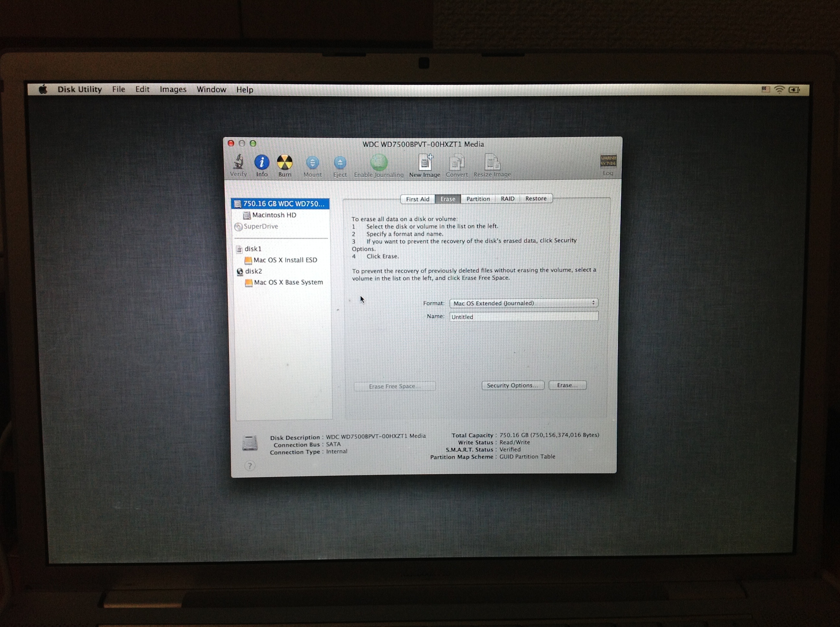
Task: Click the Write Status 'Read/Write' value
Action: 515,442
